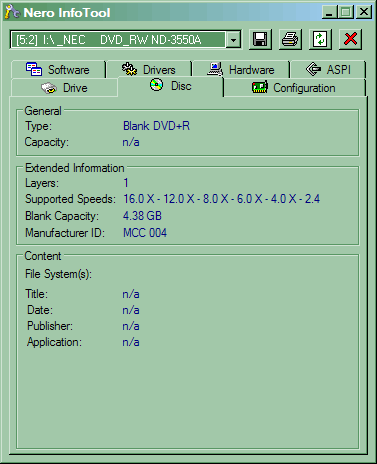377x464 pixels.
Task: Click the Hardware tab computer icon
Action: pos(215,69)
